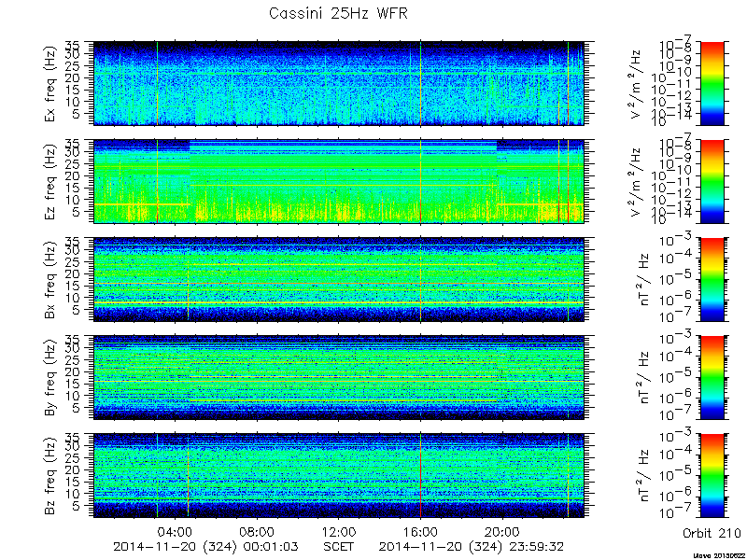Click the 08:00 time axis label
Screen dimensions: 747x560
[x=258, y=532]
